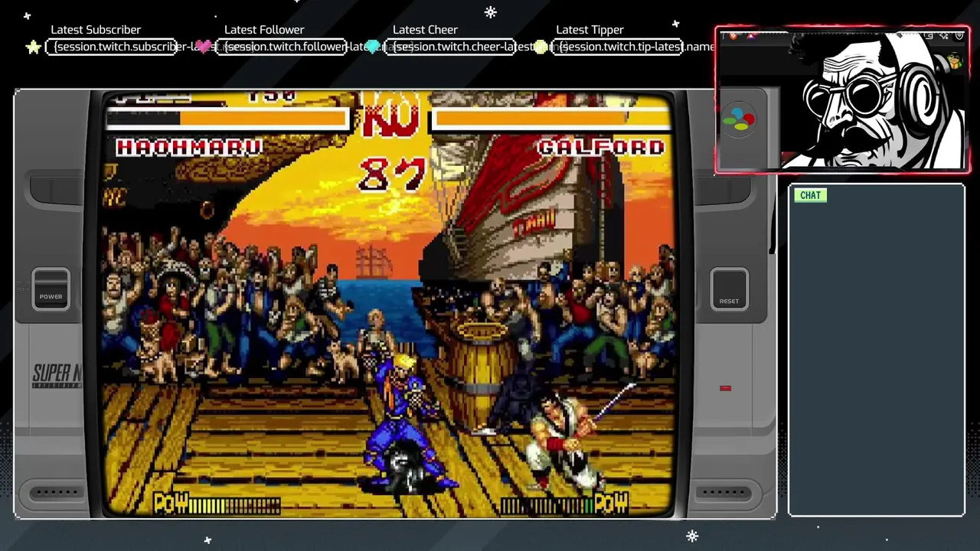Click the wallet icon in browser toolbar
The image size is (980, 551).
[x=928, y=36]
